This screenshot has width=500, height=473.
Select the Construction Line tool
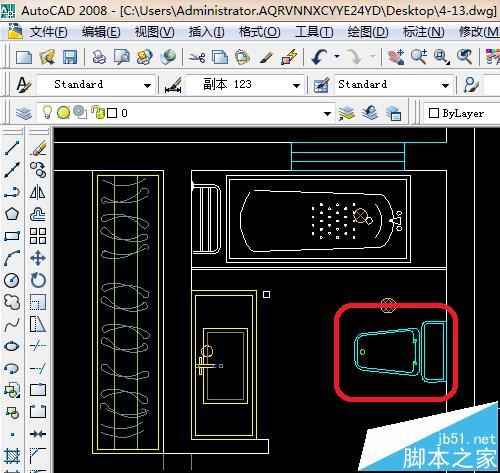pyautogui.click(x=12, y=170)
